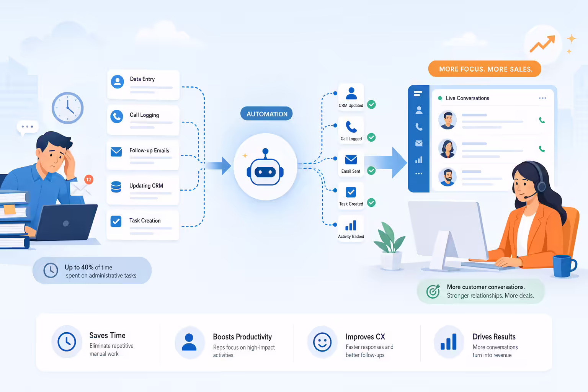Viewport: 588px width, 392px height.
Task: Click the Call Logging phone icon
Action: [117, 116]
